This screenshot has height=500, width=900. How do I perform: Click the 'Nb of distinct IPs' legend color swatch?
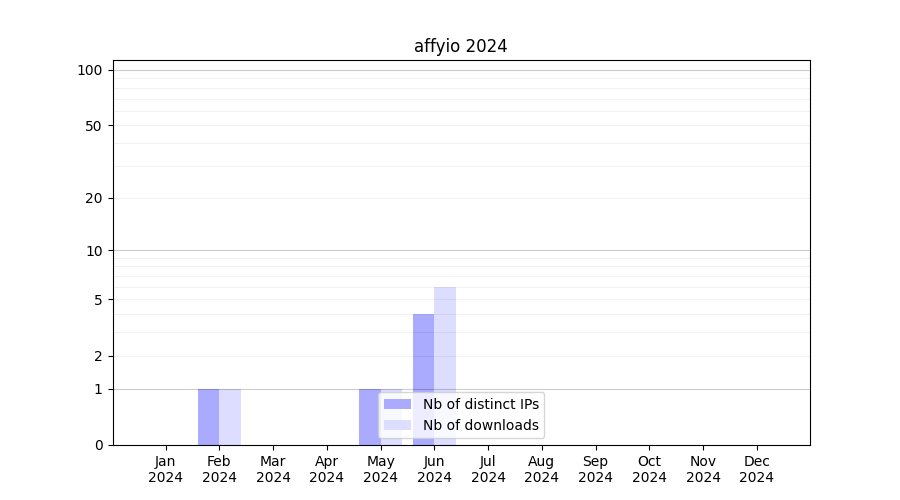pyautogui.click(x=397, y=404)
